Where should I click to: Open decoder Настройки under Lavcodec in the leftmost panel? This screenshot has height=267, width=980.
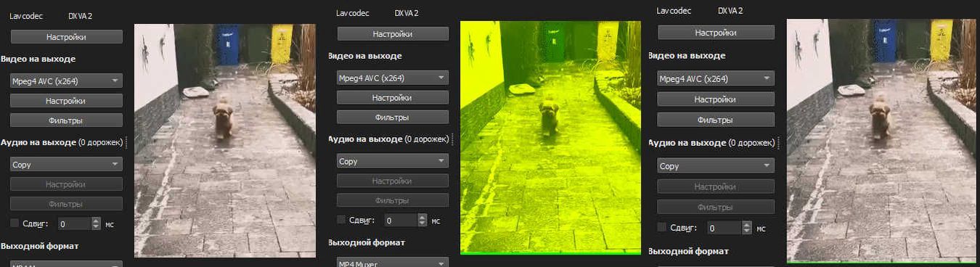(x=66, y=36)
